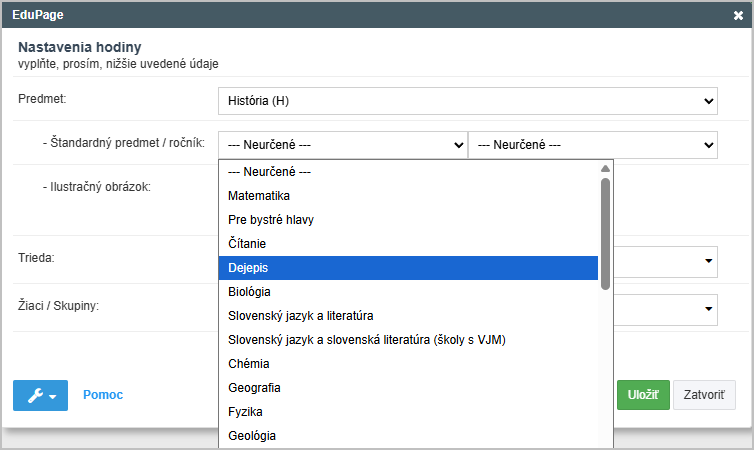Image resolution: width=754 pixels, height=450 pixels.
Task: Click the dropdown list scrollbar thumb
Action: coord(605,232)
